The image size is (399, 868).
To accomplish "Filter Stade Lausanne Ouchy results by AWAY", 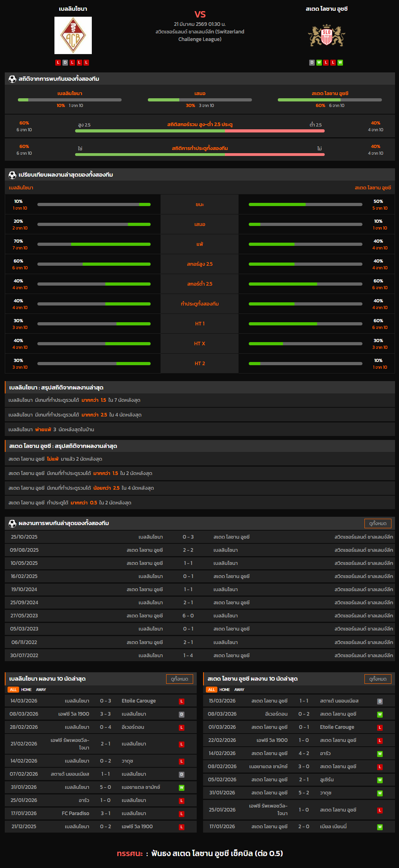I will [239, 690].
